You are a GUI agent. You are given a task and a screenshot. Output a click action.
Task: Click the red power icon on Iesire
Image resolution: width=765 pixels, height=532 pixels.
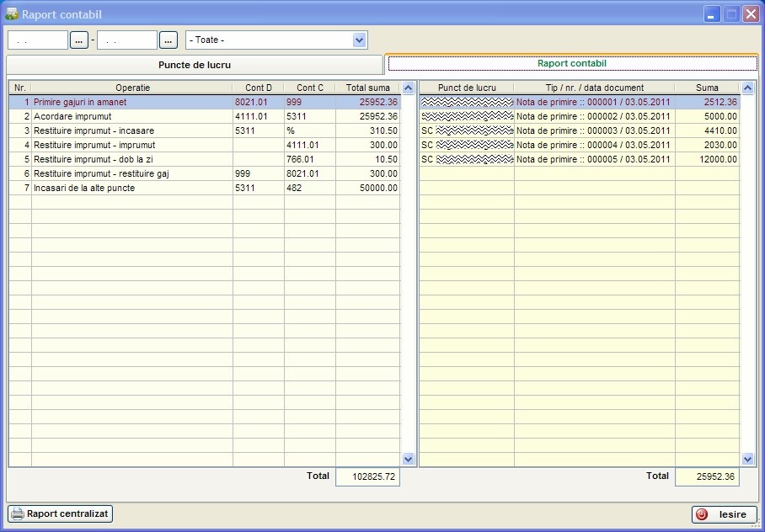point(702,514)
